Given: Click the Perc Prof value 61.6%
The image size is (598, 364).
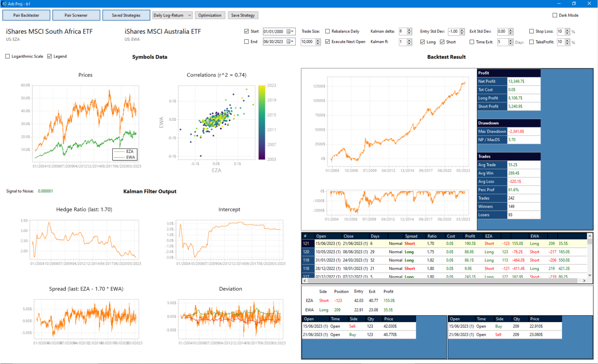Looking at the screenshot, I should 524,190.
